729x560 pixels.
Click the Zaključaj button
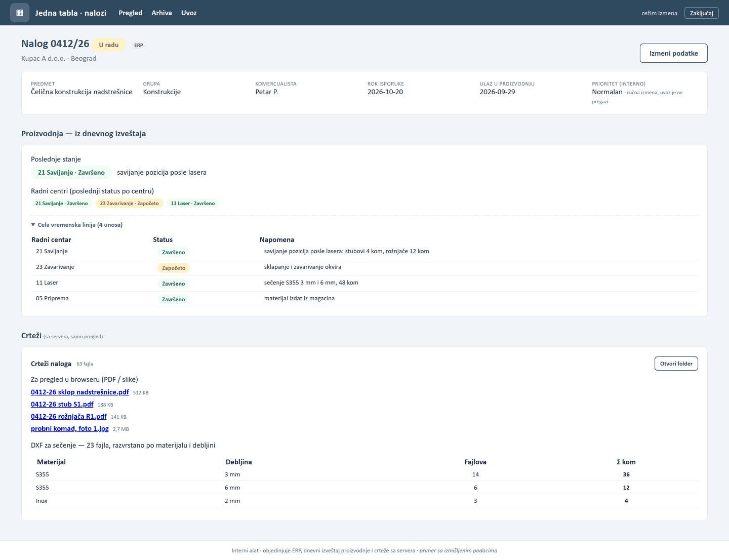pos(701,13)
